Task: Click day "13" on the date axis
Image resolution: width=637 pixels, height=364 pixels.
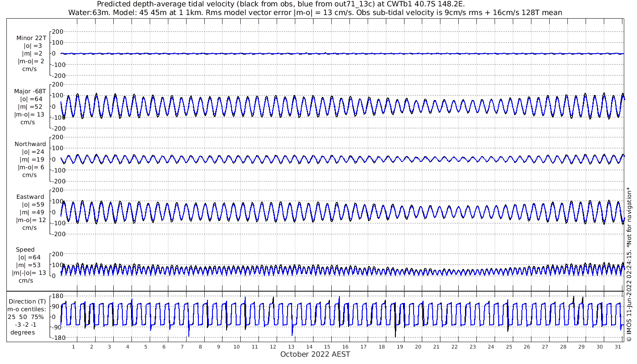Action: (x=291, y=347)
